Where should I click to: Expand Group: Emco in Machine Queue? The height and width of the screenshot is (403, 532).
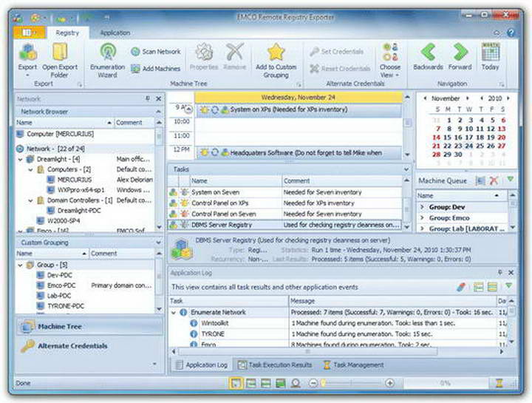click(423, 217)
